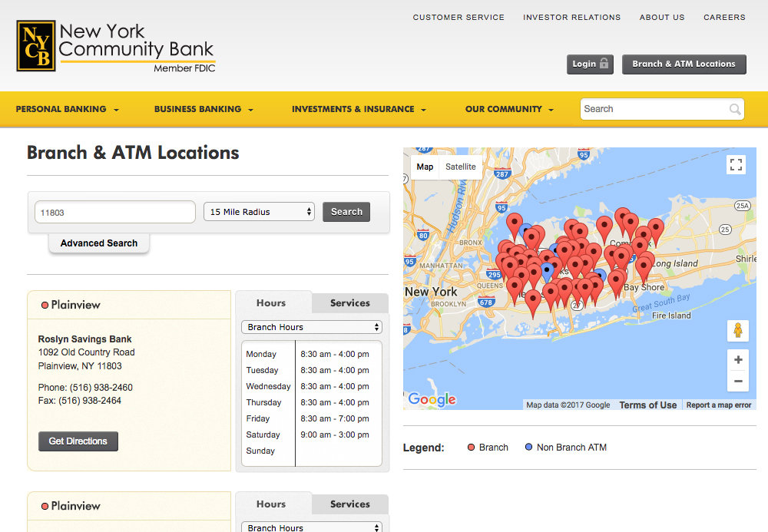Click the Roslyn Savings Bank name
768x532 pixels.
pyautogui.click(x=84, y=339)
